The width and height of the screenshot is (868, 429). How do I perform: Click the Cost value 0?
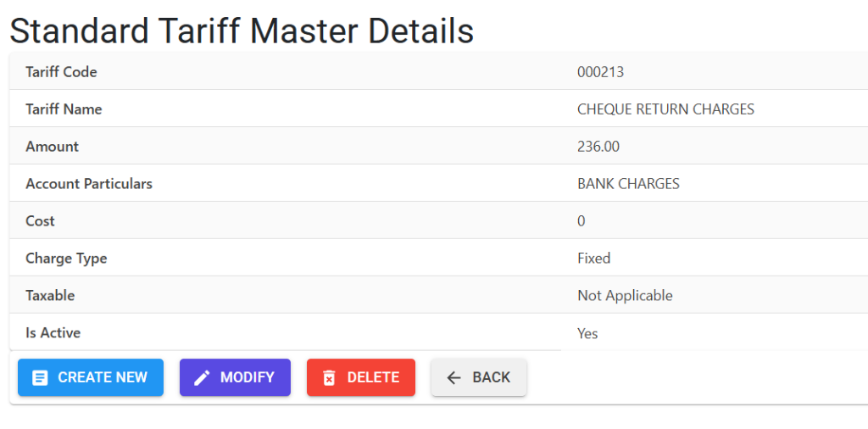click(581, 221)
